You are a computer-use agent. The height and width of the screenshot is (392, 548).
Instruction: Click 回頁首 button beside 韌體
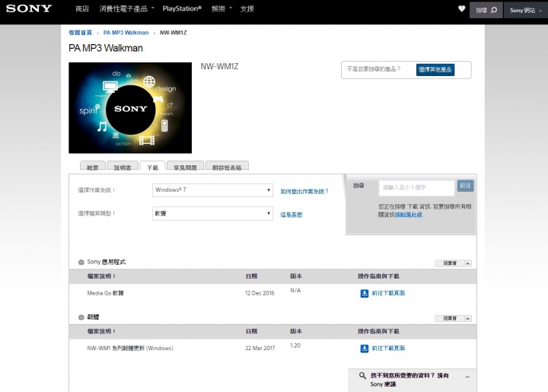coord(454,318)
